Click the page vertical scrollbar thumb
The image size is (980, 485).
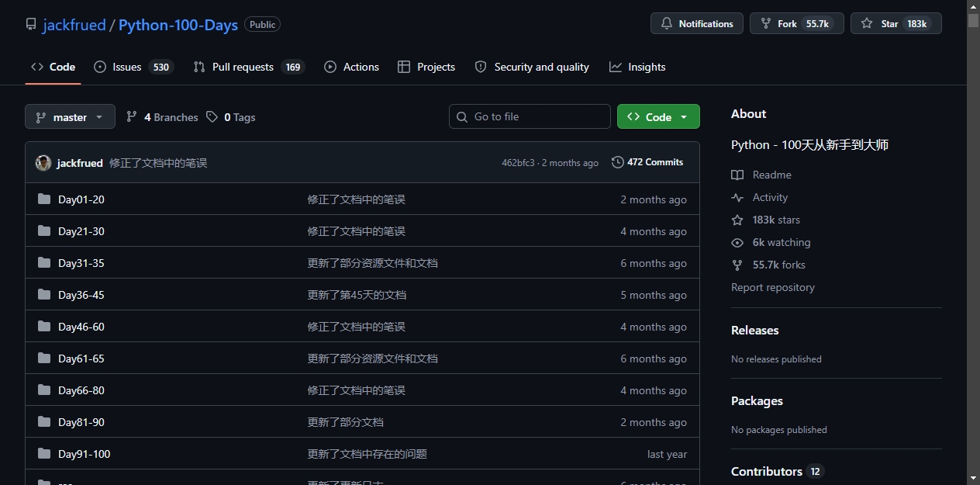tap(973, 21)
